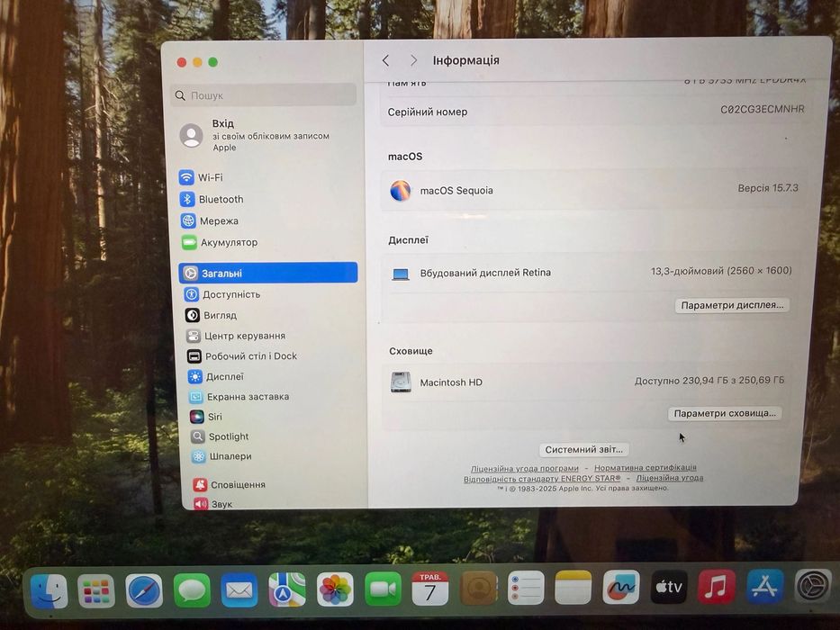The width and height of the screenshot is (840, 630).
Task: Click Параметри дисплея button
Action: (x=732, y=305)
